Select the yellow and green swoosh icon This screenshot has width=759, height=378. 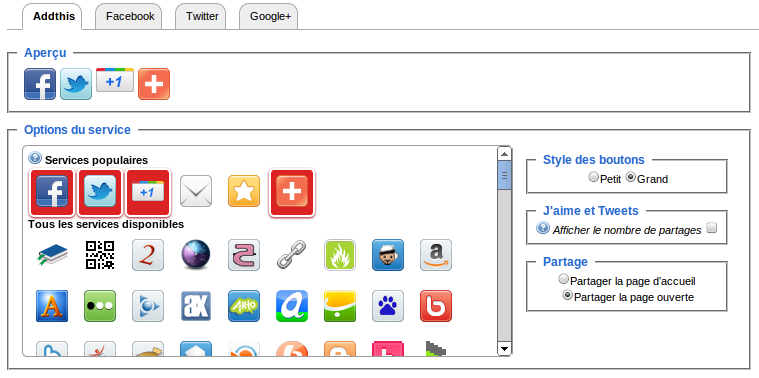tap(340, 306)
